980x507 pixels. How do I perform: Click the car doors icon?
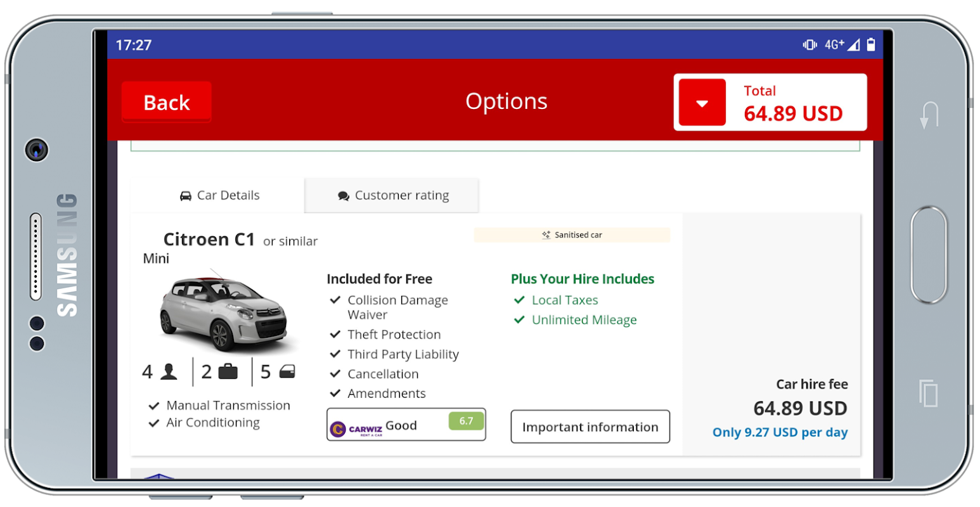[x=287, y=371]
